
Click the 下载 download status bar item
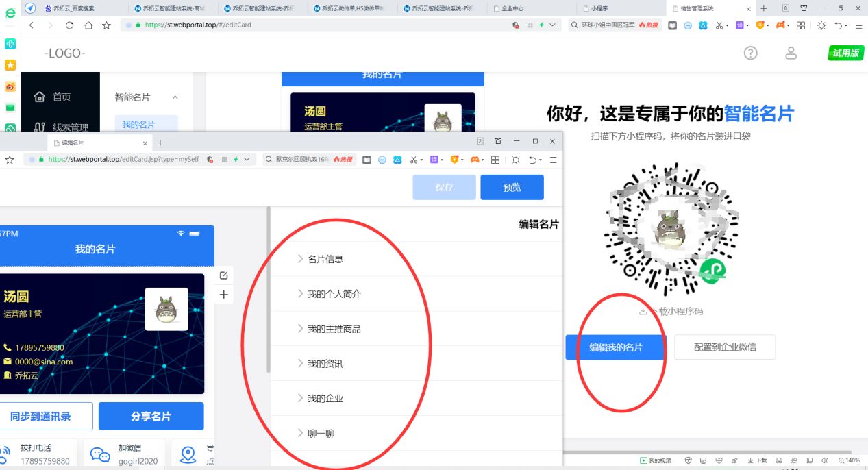[757, 460]
